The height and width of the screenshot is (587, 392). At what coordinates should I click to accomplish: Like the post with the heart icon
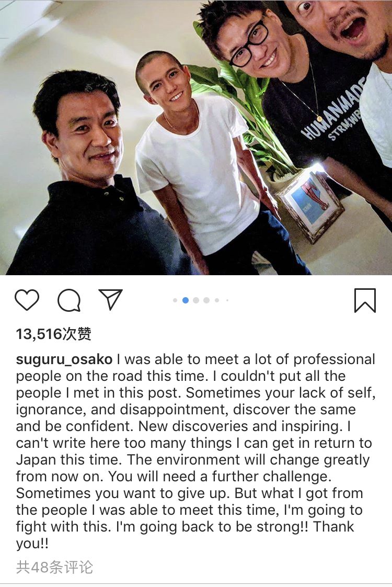click(x=27, y=300)
